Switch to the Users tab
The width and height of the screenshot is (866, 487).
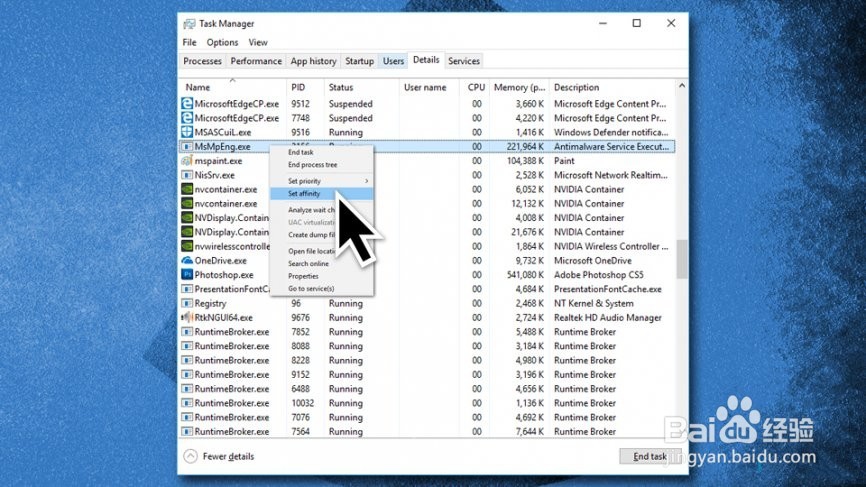coord(393,61)
